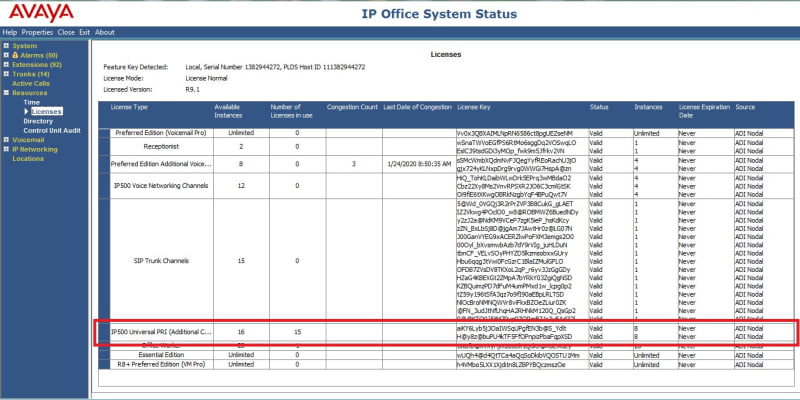Expand the System tree node

tap(6, 46)
